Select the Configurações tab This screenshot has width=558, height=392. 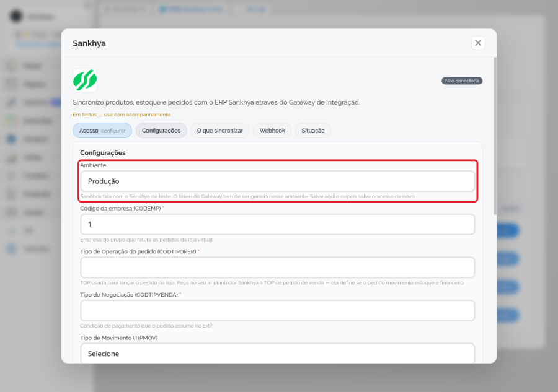pyautogui.click(x=161, y=131)
